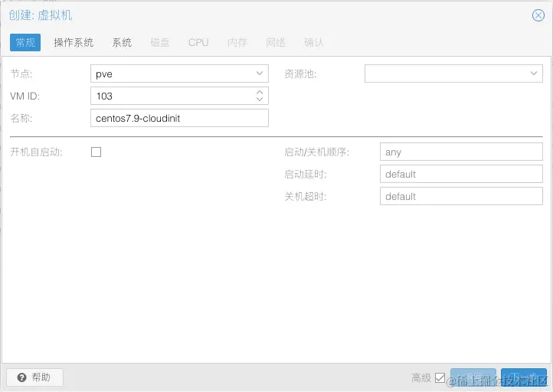Open help via the 帮助 button
This screenshot has height=392, width=553.
35,377
